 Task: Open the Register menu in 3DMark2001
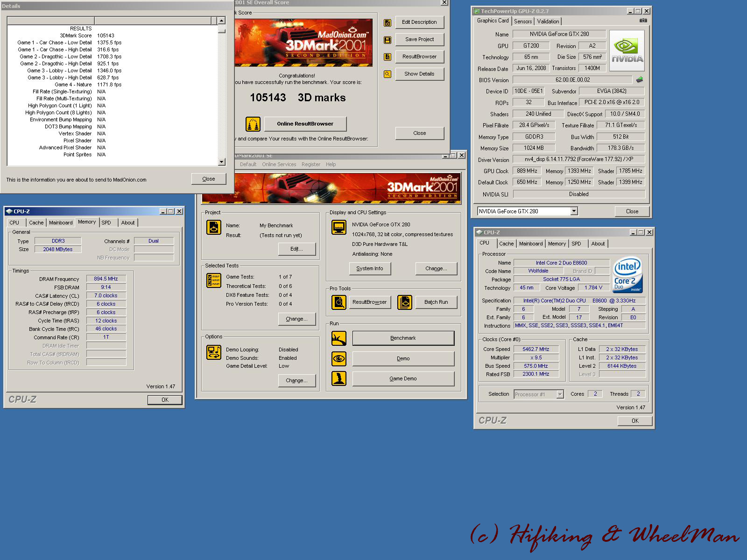311,164
